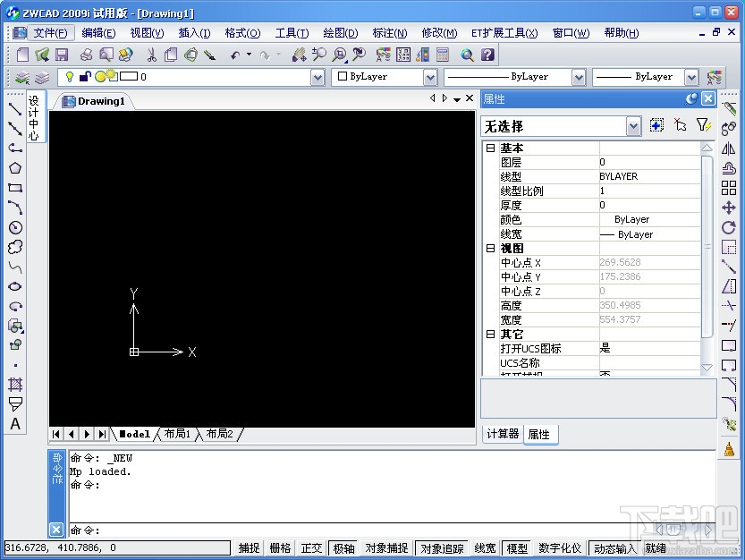The height and width of the screenshot is (560, 745).
Task: Open the layer dropdown list
Action: [x=317, y=77]
